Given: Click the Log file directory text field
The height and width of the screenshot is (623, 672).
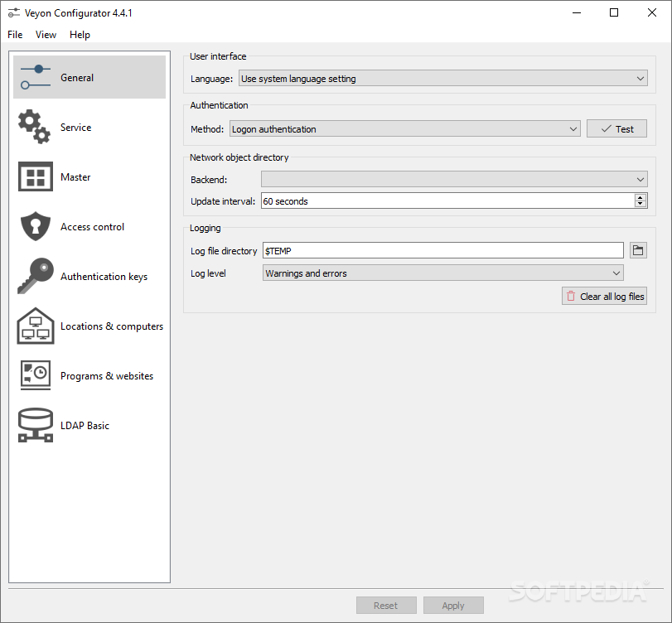Looking at the screenshot, I should coord(442,250).
